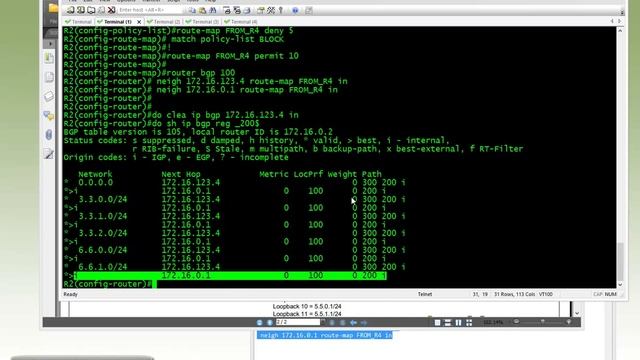Click the yellow folder icon at left
This screenshot has height=360, width=640.
(53, 8)
